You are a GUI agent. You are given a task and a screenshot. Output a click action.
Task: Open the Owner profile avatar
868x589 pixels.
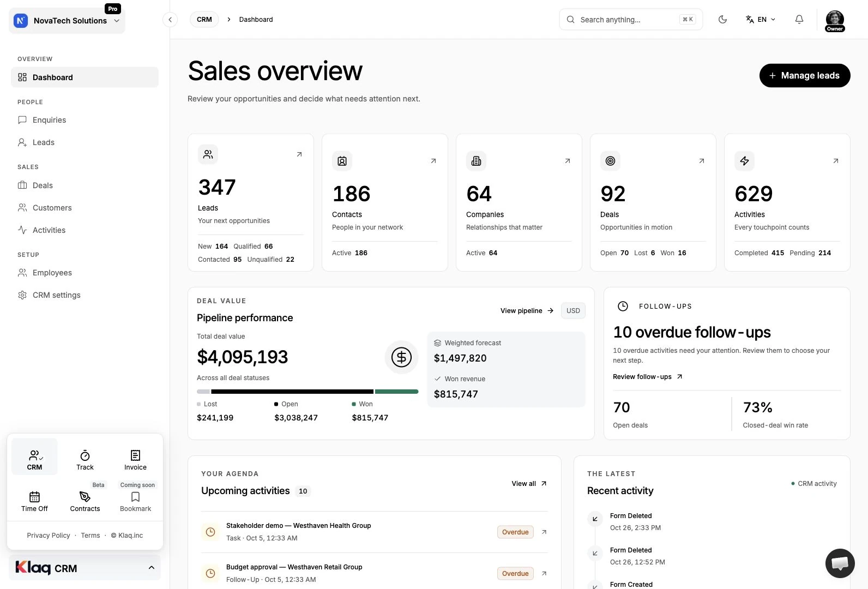835,21
